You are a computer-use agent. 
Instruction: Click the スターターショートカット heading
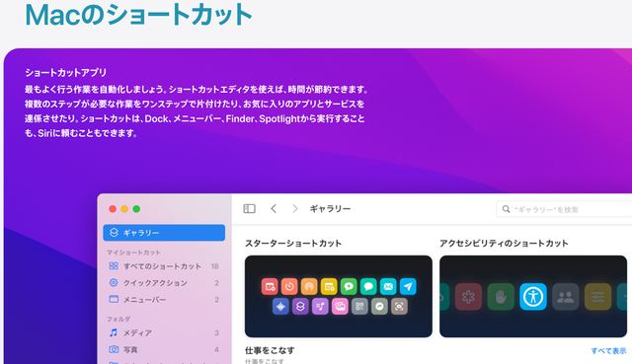pos(293,244)
